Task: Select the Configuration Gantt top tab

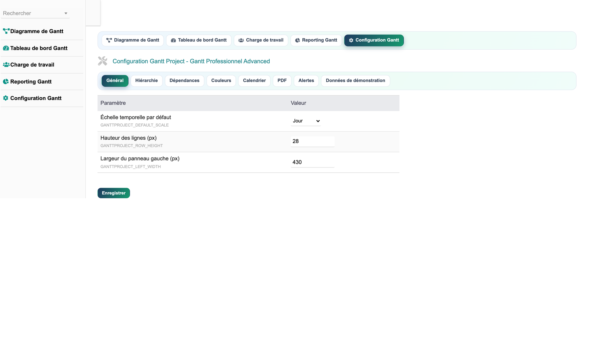Action: tap(374, 40)
